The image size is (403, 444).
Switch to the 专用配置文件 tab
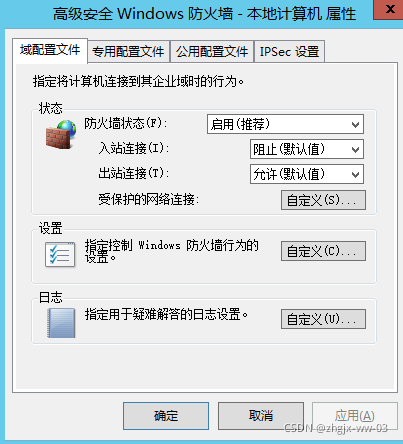click(128, 52)
